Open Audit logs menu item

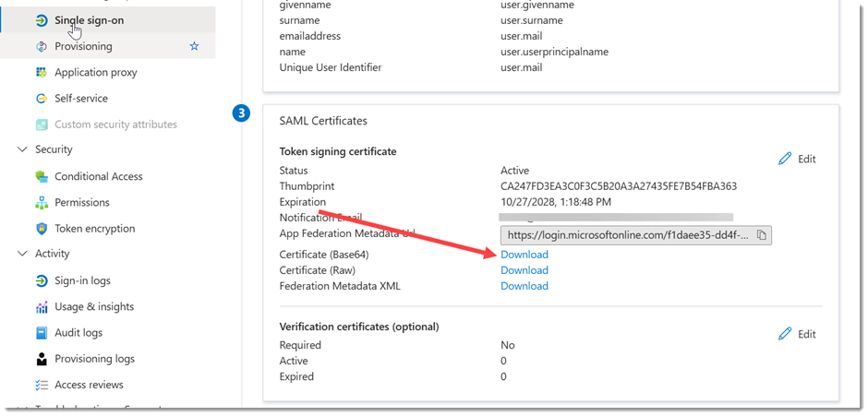pyautogui.click(x=78, y=332)
